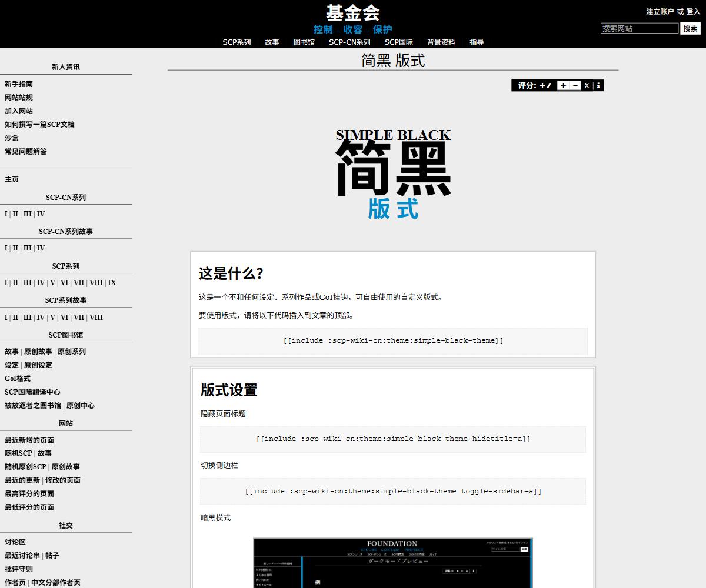Click the 登入 login link

pos(694,11)
